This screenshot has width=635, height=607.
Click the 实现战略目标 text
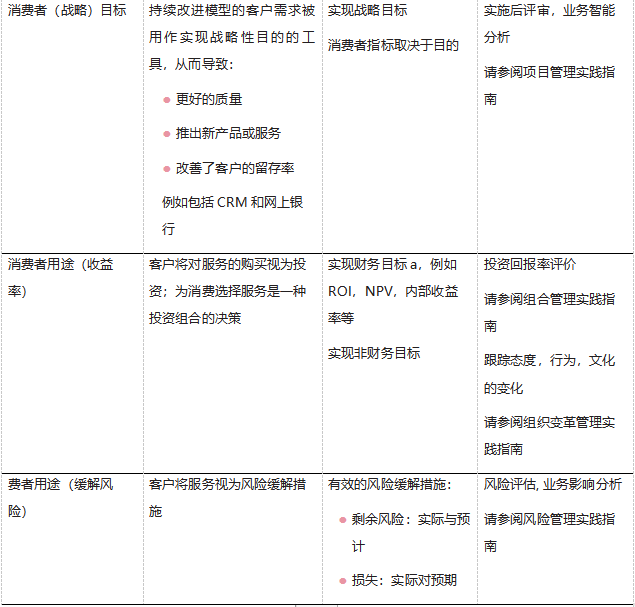[367, 11]
